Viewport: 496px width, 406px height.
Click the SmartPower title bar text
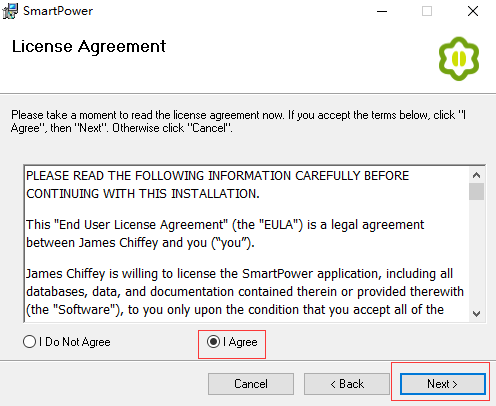click(x=58, y=11)
